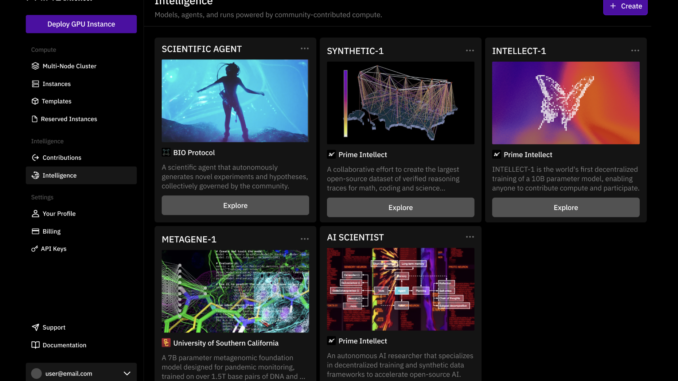Click the METAGENE-1 card title
678x381 pixels.
[189, 239]
